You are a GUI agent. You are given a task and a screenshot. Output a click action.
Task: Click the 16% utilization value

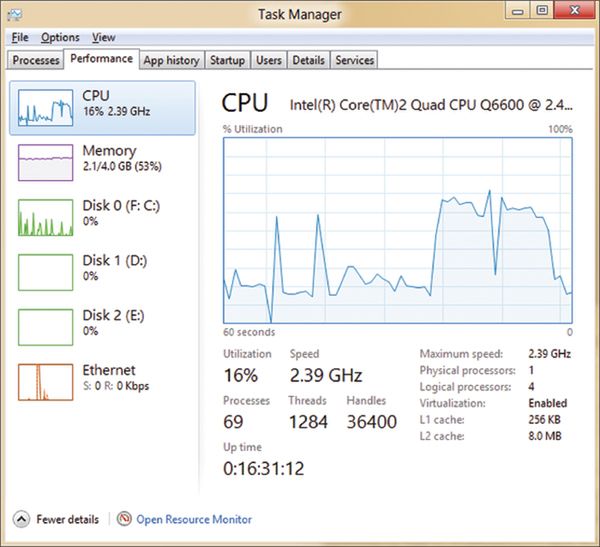pos(240,375)
